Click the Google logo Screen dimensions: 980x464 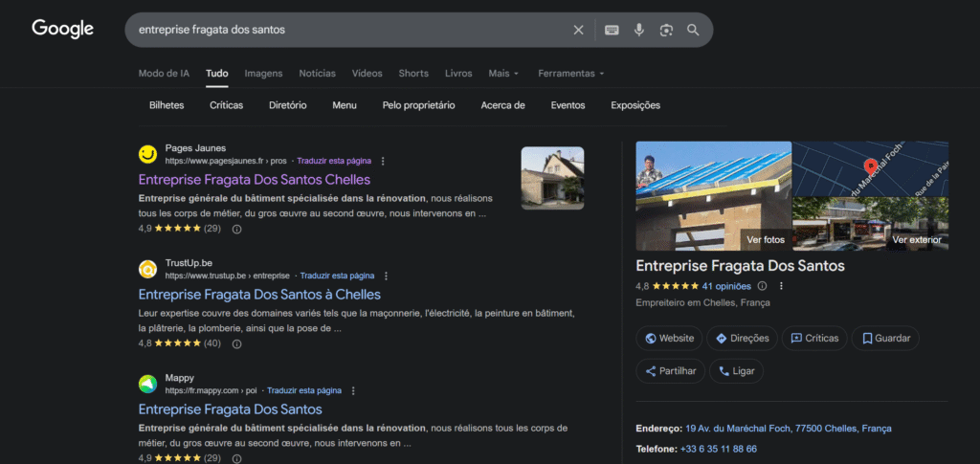coord(63,29)
